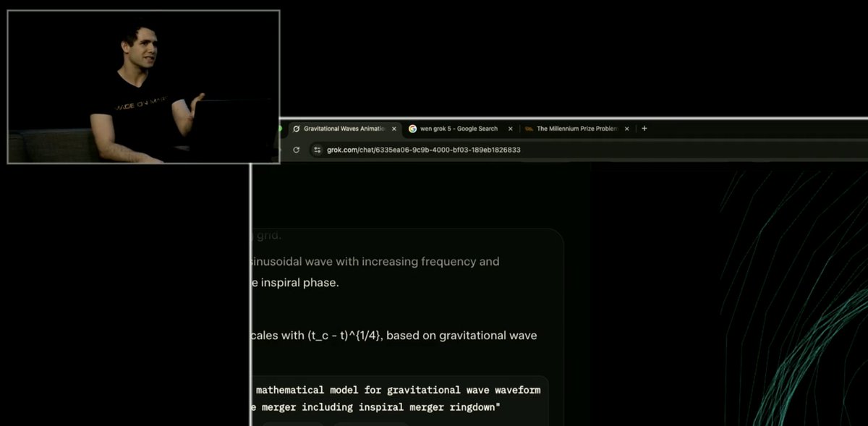
Task: Click the text 'inspiral phase.'
Action: coord(299,282)
